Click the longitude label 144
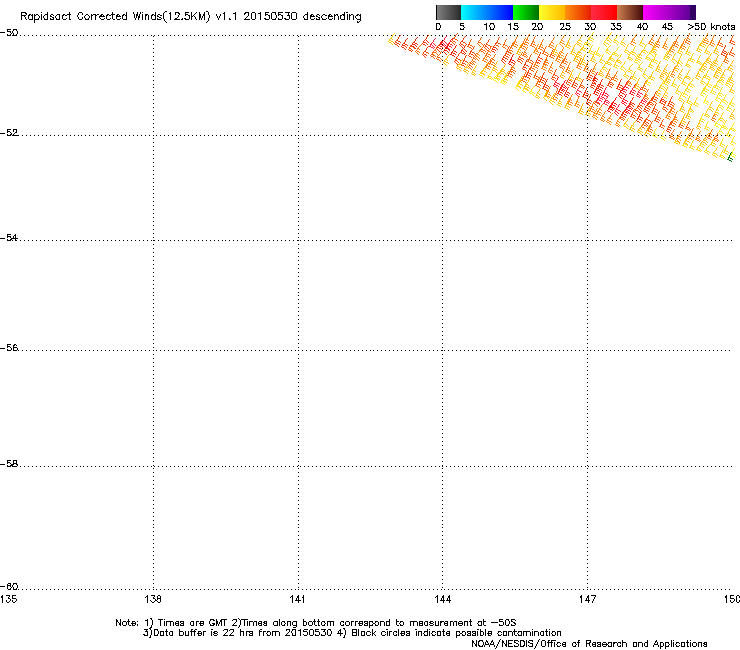 pos(443,599)
